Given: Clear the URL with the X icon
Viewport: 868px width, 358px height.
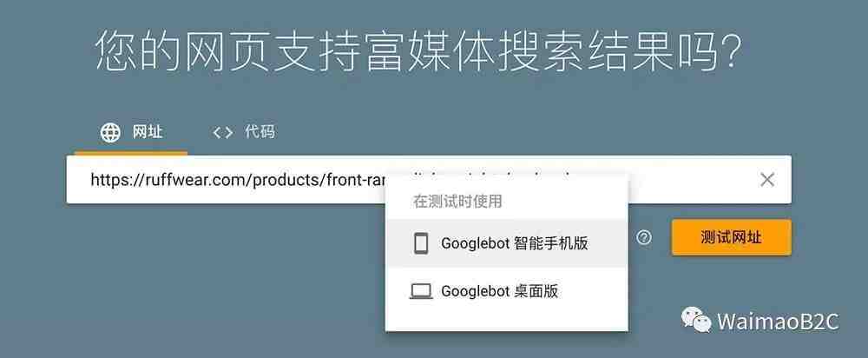Looking at the screenshot, I should (x=767, y=180).
